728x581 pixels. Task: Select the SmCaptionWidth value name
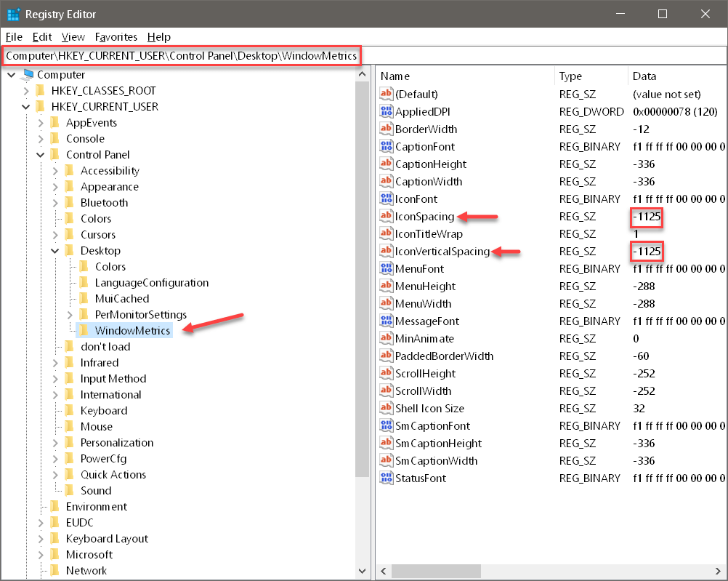coord(437,460)
